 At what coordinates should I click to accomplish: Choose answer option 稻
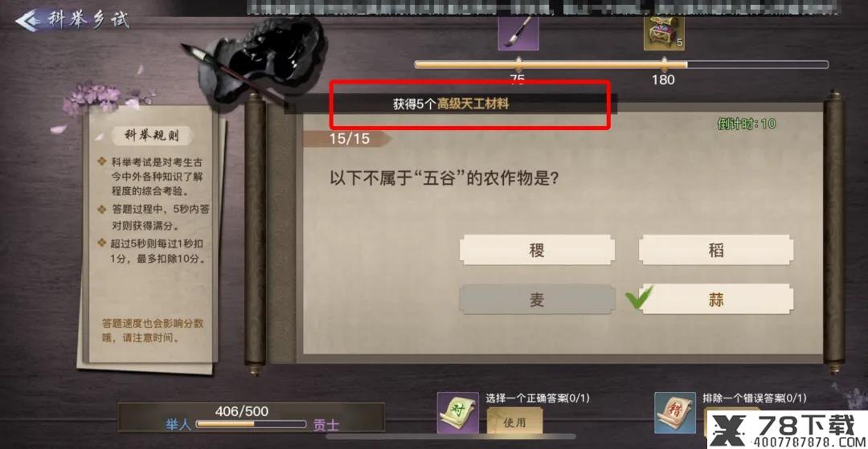(x=716, y=250)
